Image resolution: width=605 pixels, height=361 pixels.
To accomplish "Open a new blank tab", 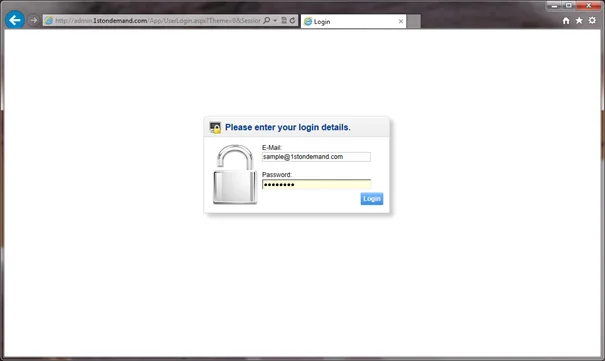I will coord(414,22).
